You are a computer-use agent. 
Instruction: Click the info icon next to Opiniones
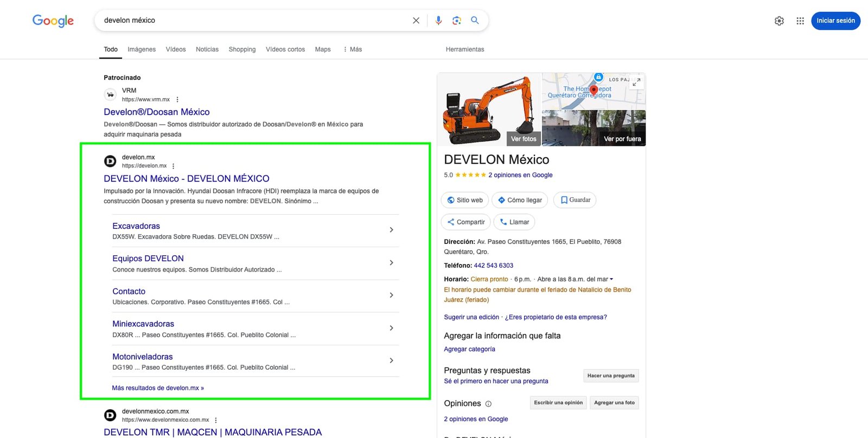tap(488, 404)
